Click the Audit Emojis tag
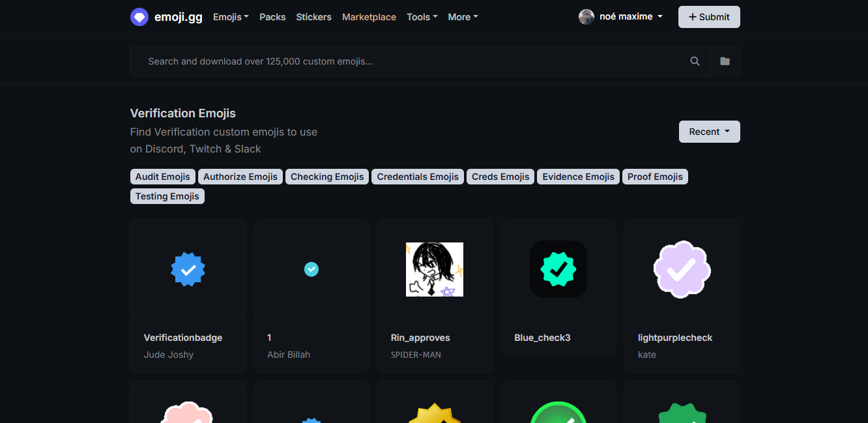Image resolution: width=868 pixels, height=423 pixels. pyautogui.click(x=163, y=177)
